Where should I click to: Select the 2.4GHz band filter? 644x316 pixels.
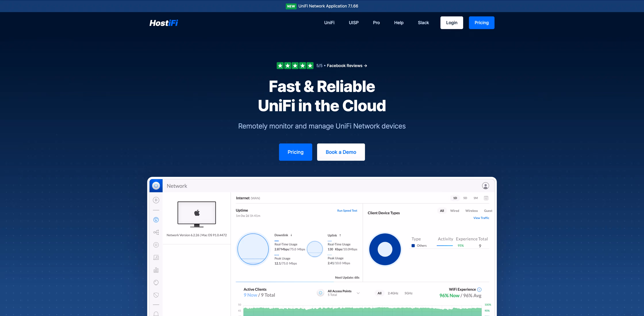(x=393, y=293)
